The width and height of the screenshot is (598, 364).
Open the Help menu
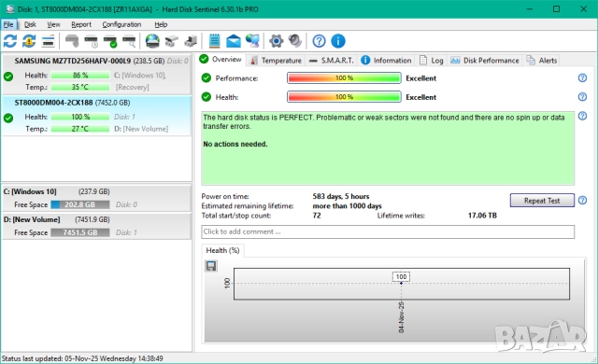click(161, 24)
